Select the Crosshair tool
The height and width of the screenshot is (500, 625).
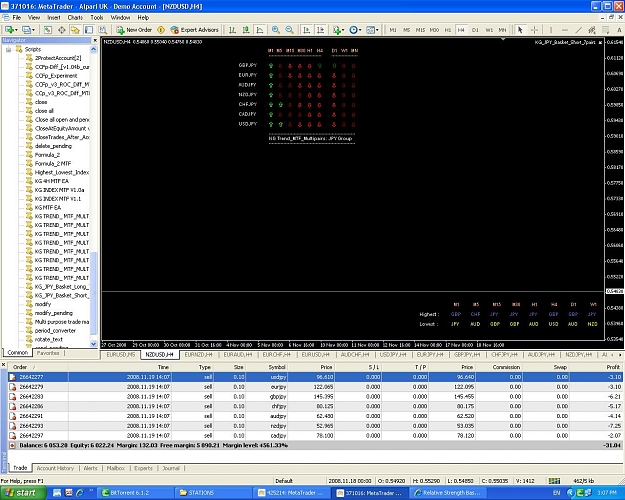(x=535, y=30)
